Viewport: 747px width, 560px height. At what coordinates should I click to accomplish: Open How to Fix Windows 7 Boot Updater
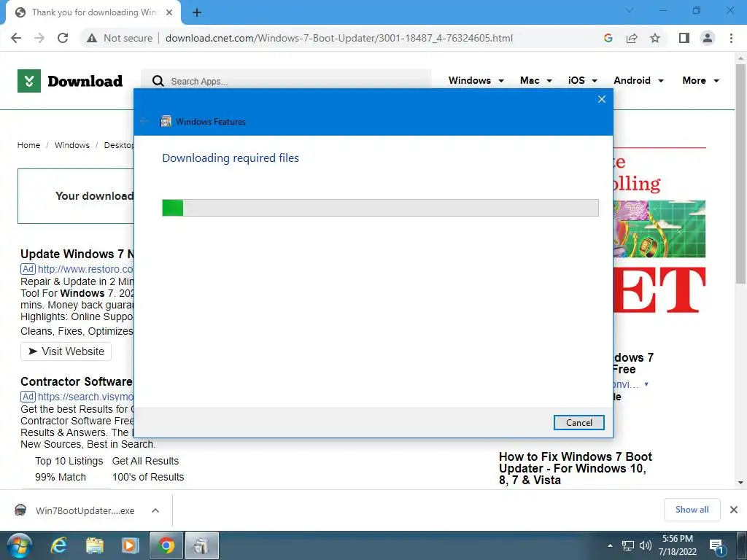575,468
